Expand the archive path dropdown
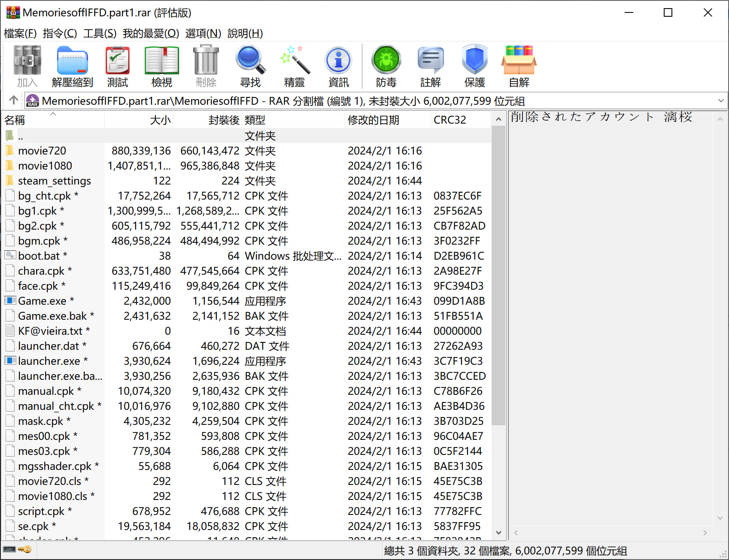 pos(720,101)
